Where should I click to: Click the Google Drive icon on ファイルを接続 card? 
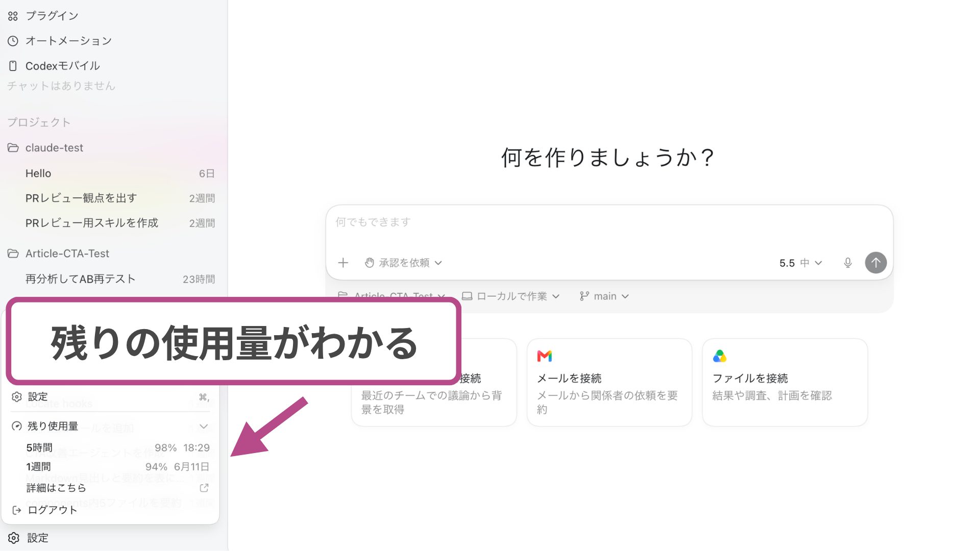click(x=720, y=356)
